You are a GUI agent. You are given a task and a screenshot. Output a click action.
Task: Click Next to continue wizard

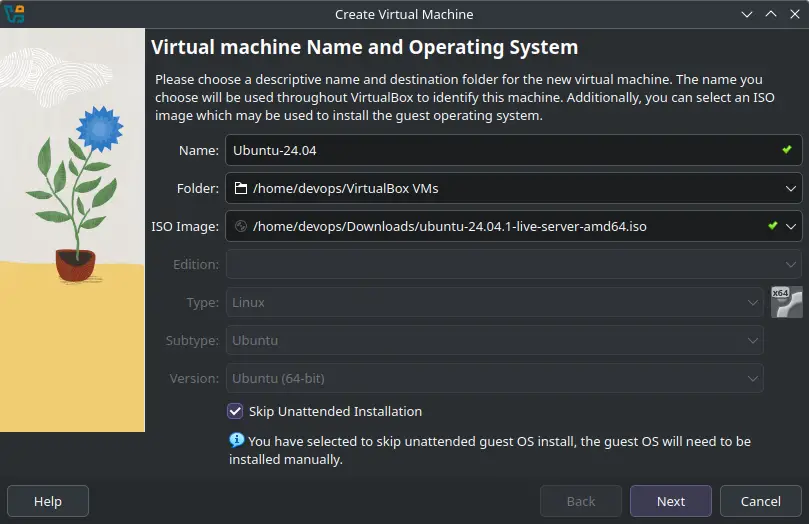[x=671, y=501]
